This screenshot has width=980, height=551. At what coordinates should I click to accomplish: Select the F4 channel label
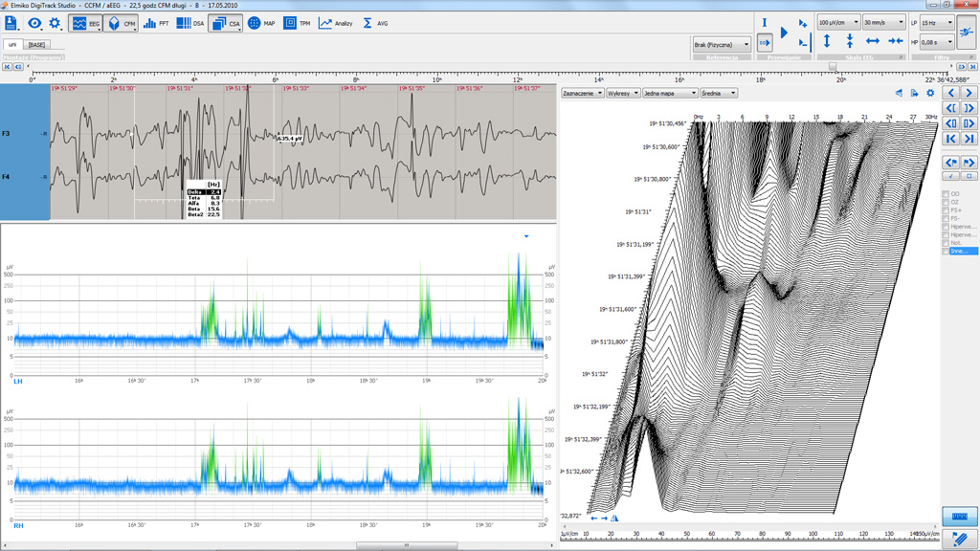tap(6, 177)
